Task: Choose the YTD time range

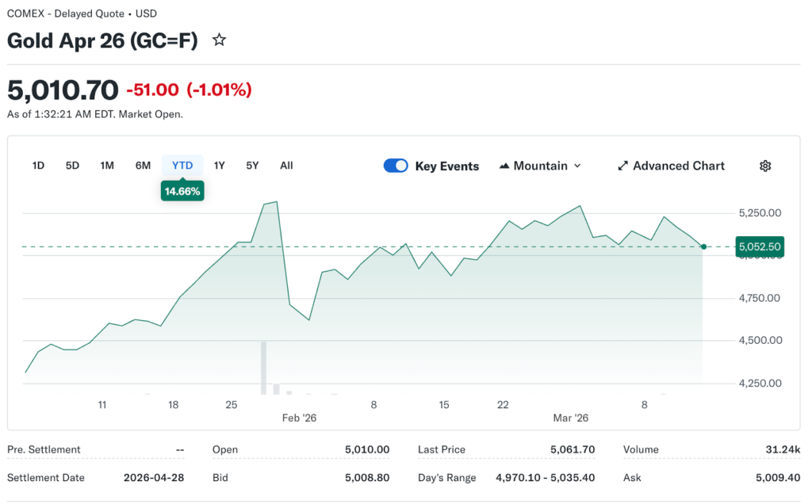Action: pos(182,166)
